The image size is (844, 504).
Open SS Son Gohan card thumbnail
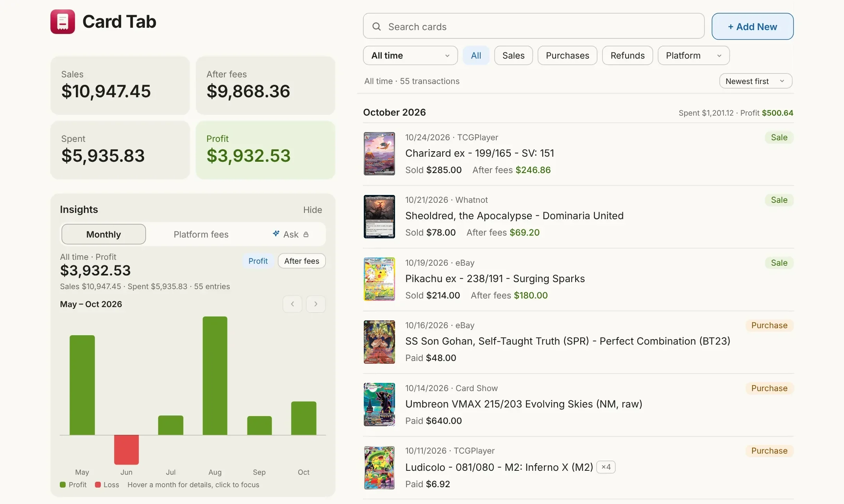tap(379, 342)
